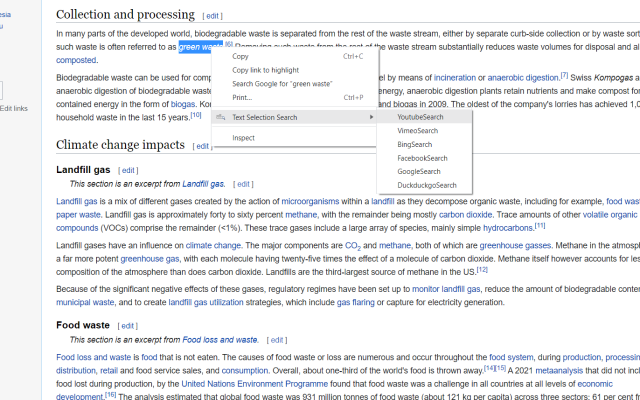This screenshot has height=400, width=640.
Task: Follow landfill gas utilization link
Action: coord(206,302)
